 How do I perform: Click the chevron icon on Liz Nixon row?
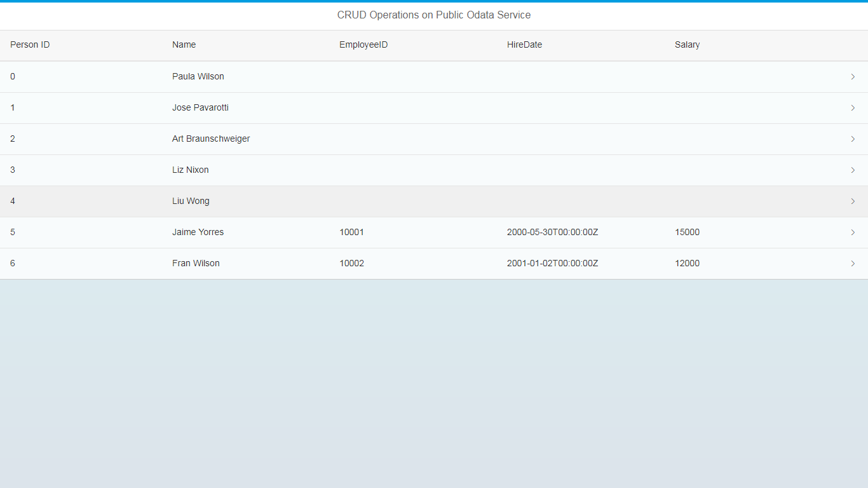853,170
